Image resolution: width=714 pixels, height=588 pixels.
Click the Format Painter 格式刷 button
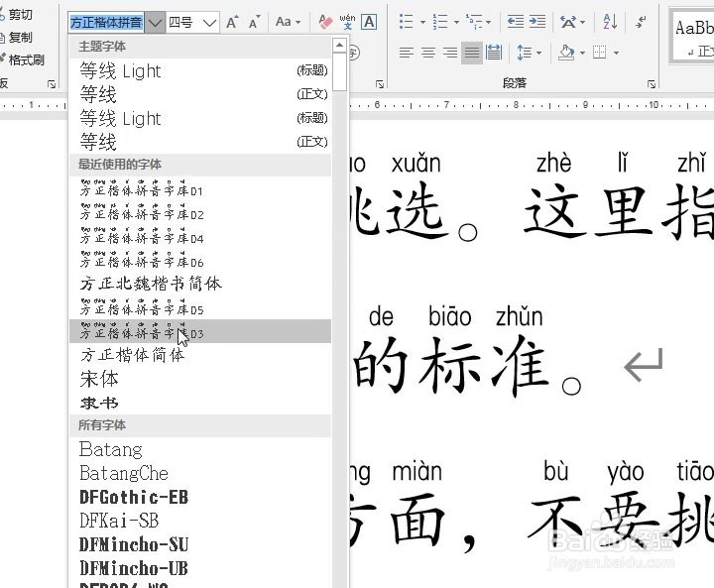pos(23,59)
